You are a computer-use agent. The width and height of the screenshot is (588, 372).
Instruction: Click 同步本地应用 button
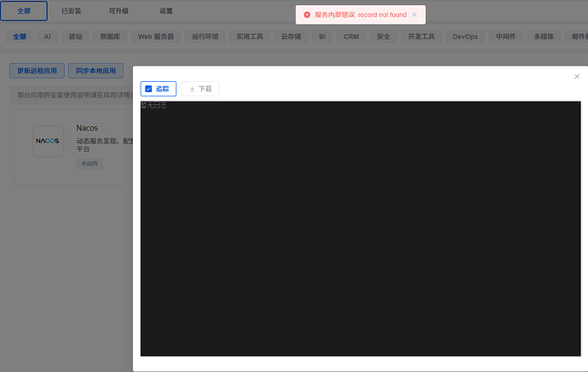[96, 71]
